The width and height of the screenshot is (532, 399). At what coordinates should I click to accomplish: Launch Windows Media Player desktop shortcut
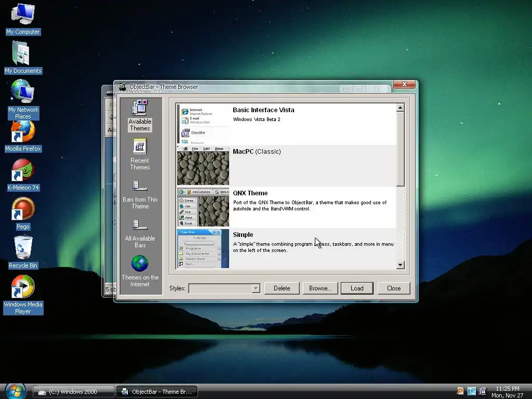click(23, 295)
